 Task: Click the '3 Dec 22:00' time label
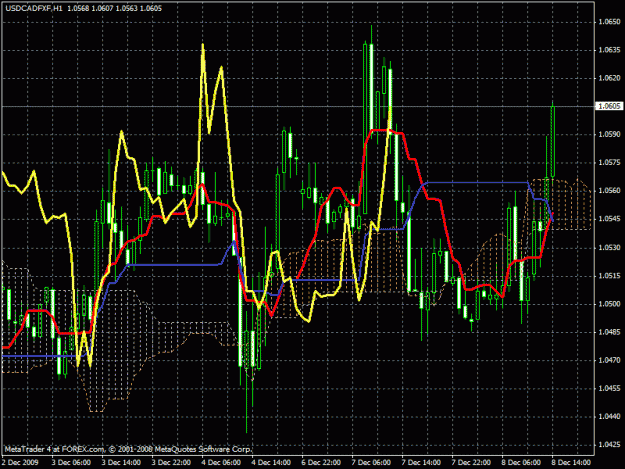pyautogui.click(x=171, y=463)
